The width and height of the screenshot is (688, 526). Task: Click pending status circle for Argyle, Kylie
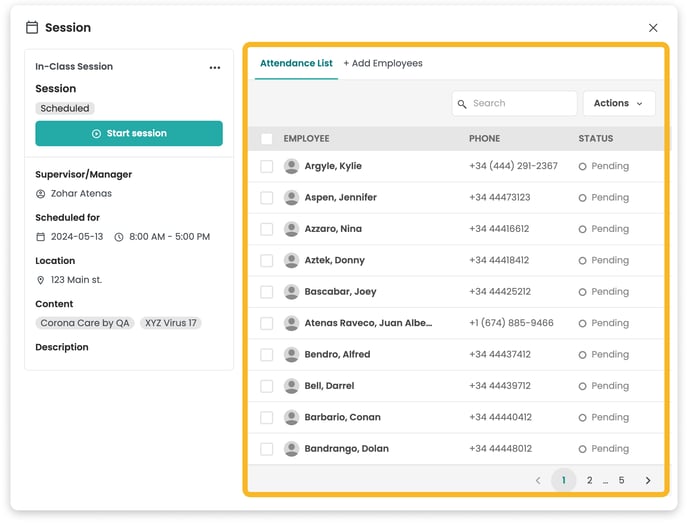point(582,167)
